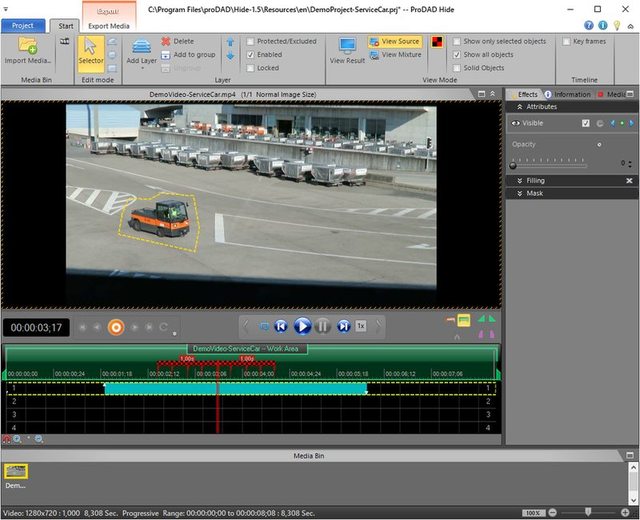The width and height of the screenshot is (640, 520).
Task: Click the Import Media icon
Action: 27,46
